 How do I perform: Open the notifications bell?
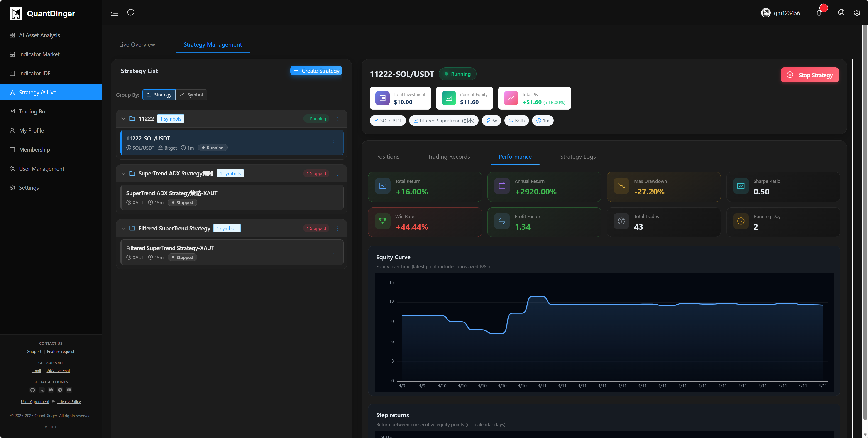point(819,13)
